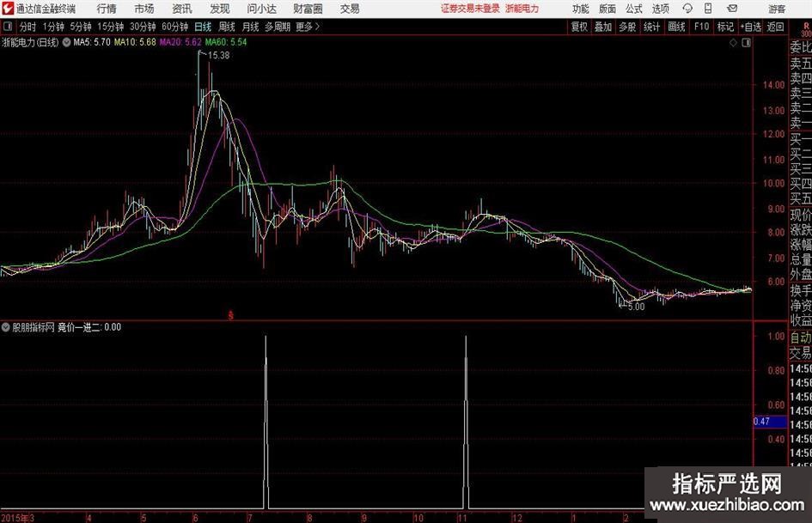Click the MA5: 5.70 indicator label
This screenshot has height=523, width=812.
click(92, 42)
